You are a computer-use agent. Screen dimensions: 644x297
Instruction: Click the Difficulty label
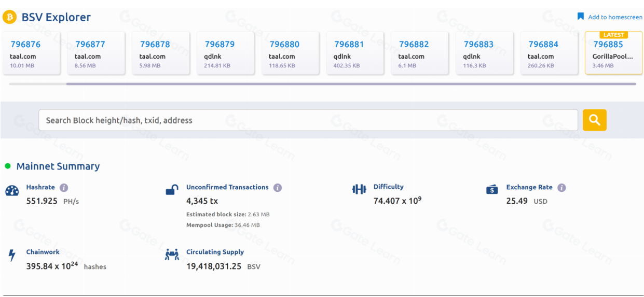pyautogui.click(x=389, y=187)
